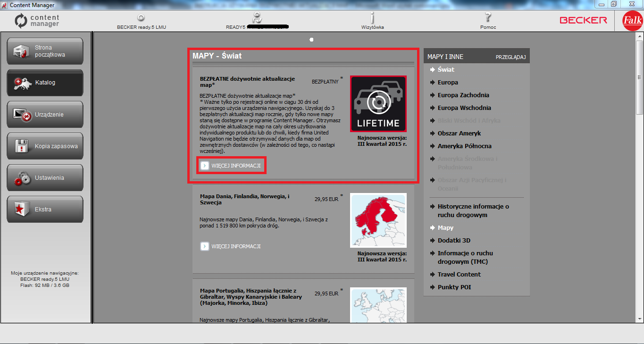Click the arrow bullet beside Mapy
This screenshot has width=644, height=344.
pos(433,227)
